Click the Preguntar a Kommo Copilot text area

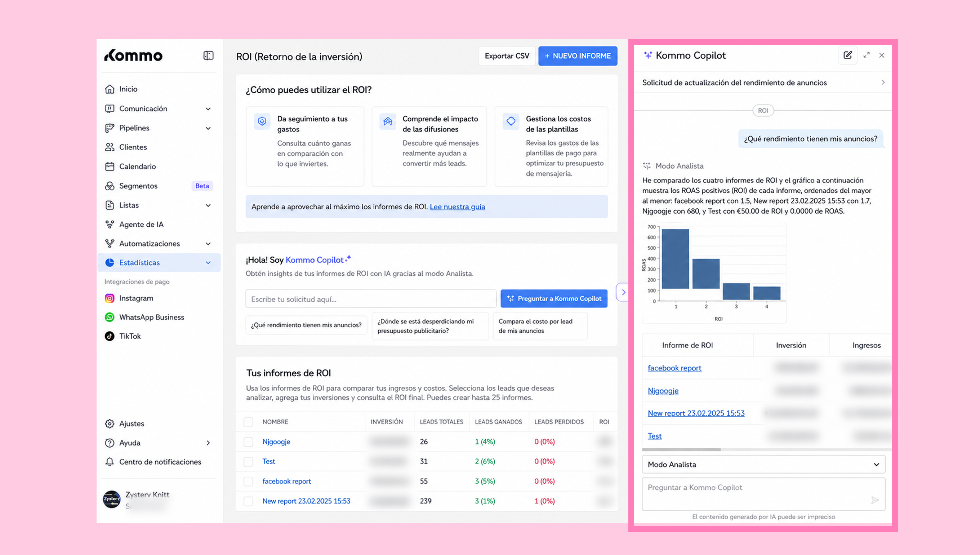tap(763, 494)
